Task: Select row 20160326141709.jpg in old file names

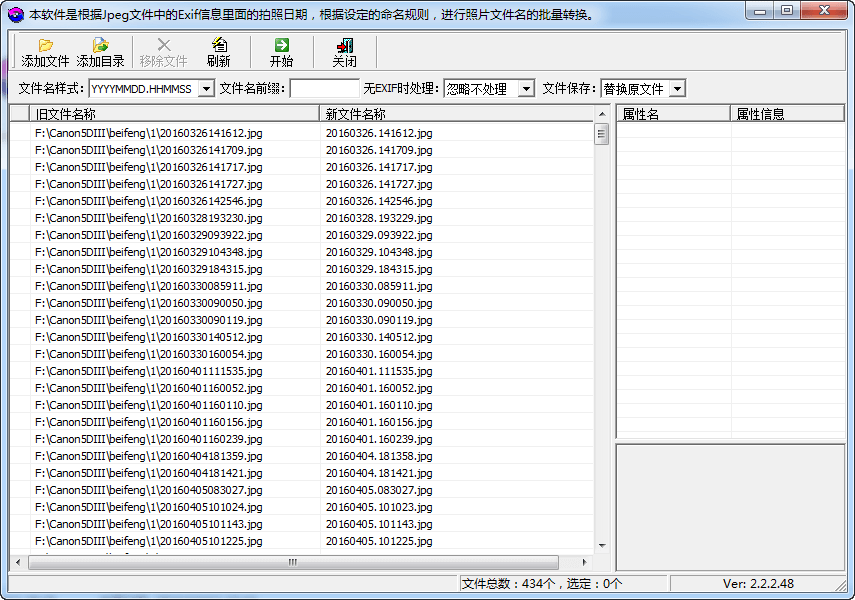Action: click(x=148, y=150)
